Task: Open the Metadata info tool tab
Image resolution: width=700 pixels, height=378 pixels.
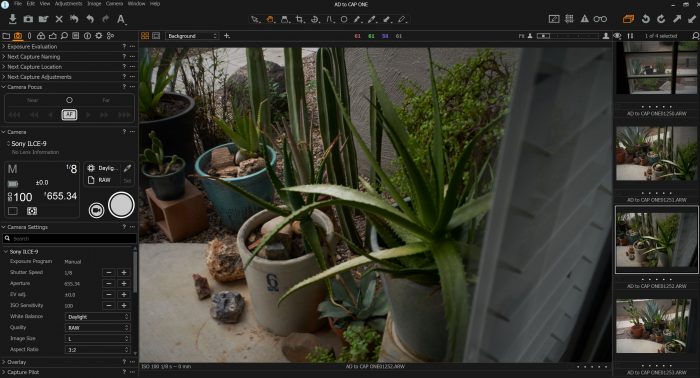Action: pos(88,36)
